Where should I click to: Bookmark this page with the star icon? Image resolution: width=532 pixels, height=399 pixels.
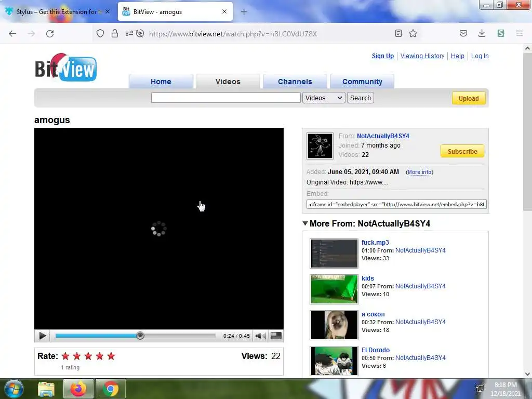413,33
